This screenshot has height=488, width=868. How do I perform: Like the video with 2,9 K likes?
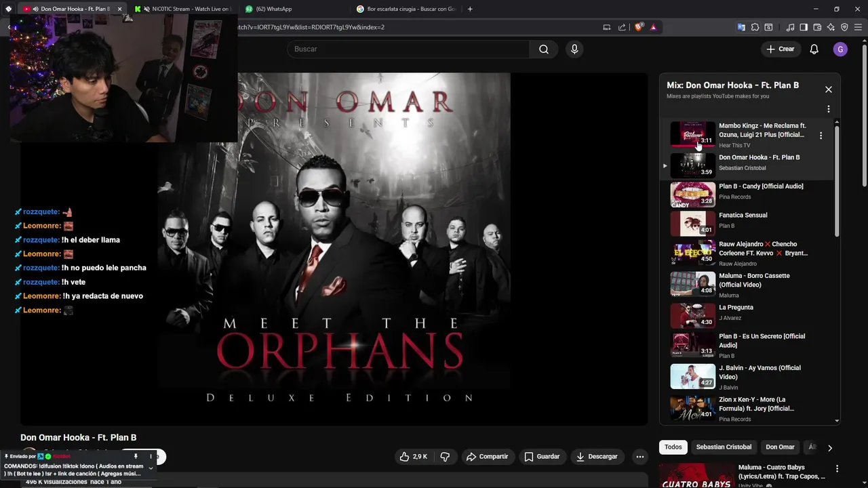coord(413,457)
